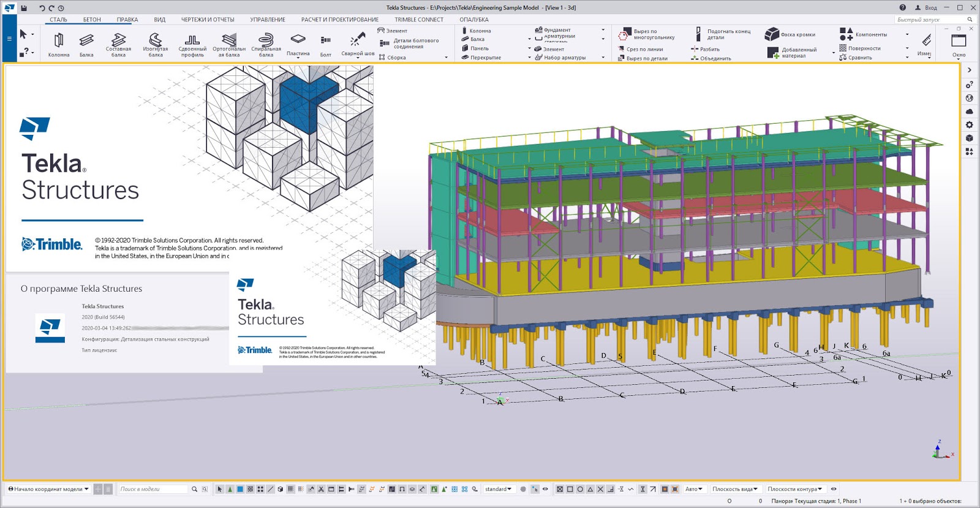Open the Добавленный материал tool

(x=793, y=53)
